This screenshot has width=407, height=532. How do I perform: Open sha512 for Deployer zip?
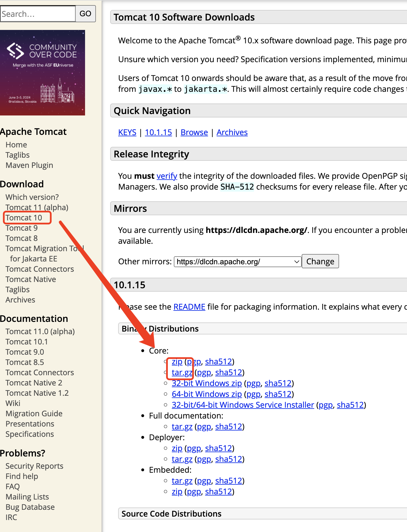219,448
